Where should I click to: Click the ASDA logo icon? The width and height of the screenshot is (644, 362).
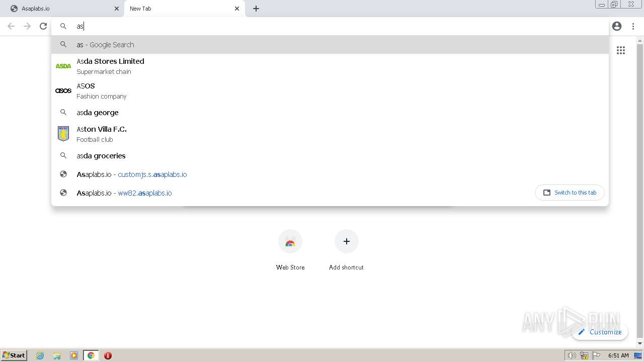[63, 66]
